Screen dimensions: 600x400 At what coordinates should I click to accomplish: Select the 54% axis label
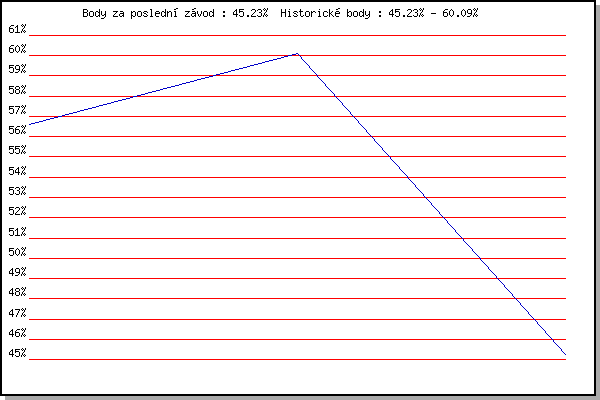pyautogui.click(x=17, y=171)
